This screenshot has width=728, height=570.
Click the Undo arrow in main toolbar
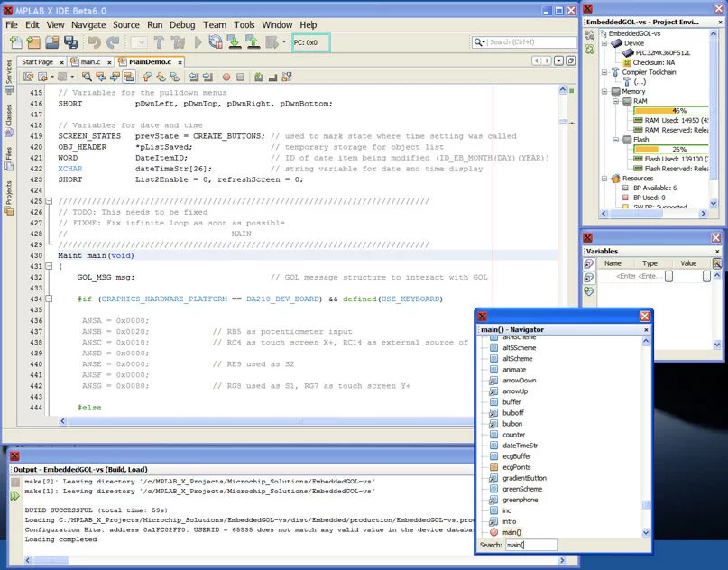[x=94, y=42]
